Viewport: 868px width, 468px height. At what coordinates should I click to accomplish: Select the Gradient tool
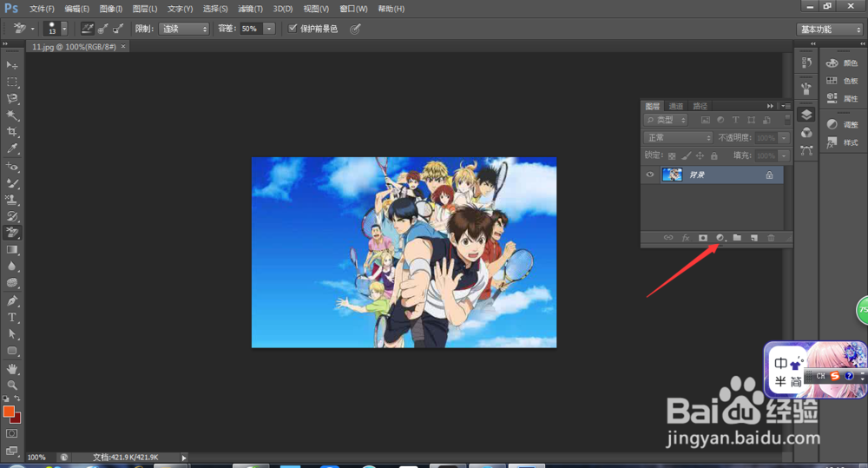click(11, 250)
